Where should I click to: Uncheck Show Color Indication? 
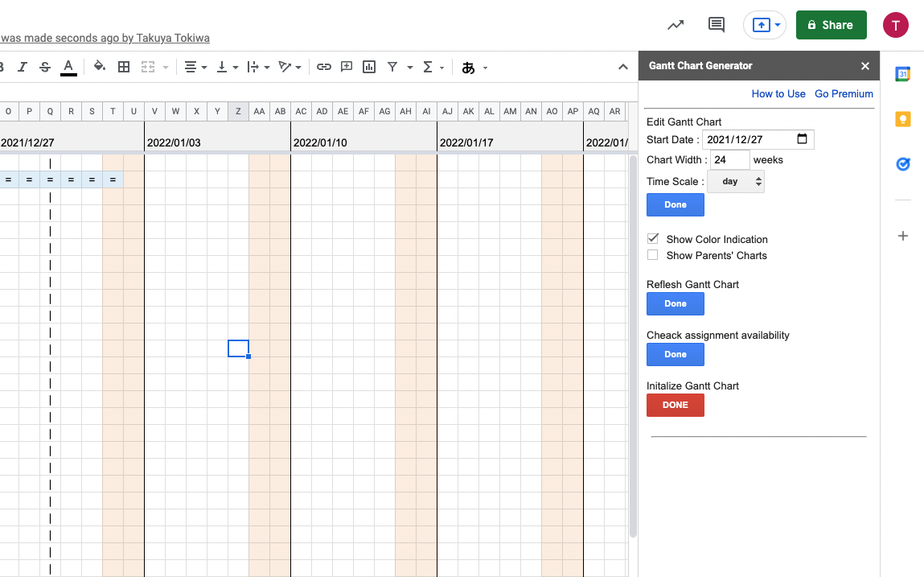pyautogui.click(x=652, y=239)
